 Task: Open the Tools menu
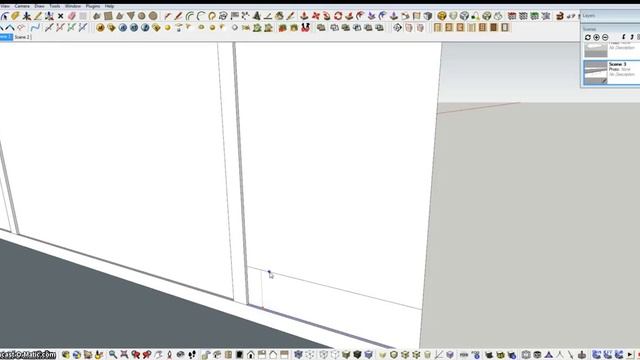[55, 6]
